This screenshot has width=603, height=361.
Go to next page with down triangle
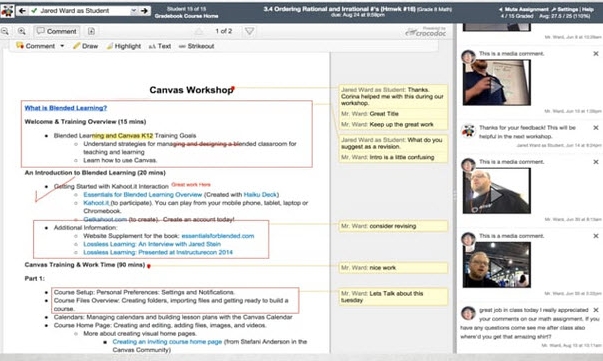click(x=250, y=31)
